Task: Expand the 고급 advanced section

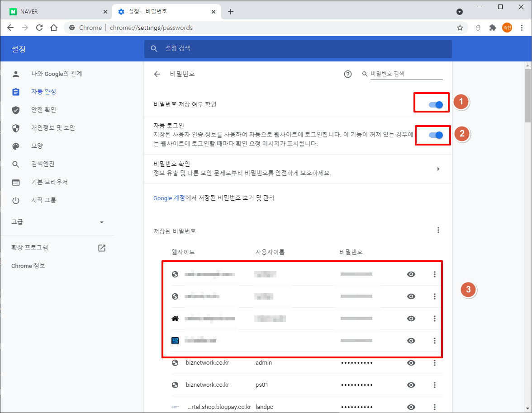Action: point(57,222)
